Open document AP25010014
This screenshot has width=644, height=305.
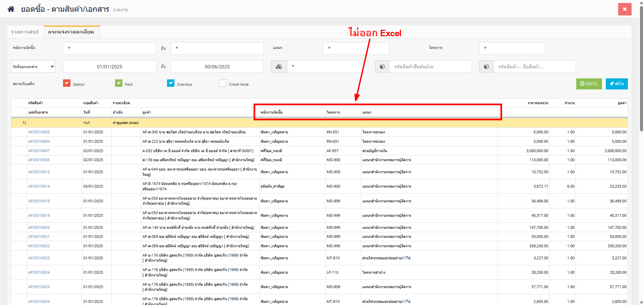pyautogui.click(x=39, y=186)
